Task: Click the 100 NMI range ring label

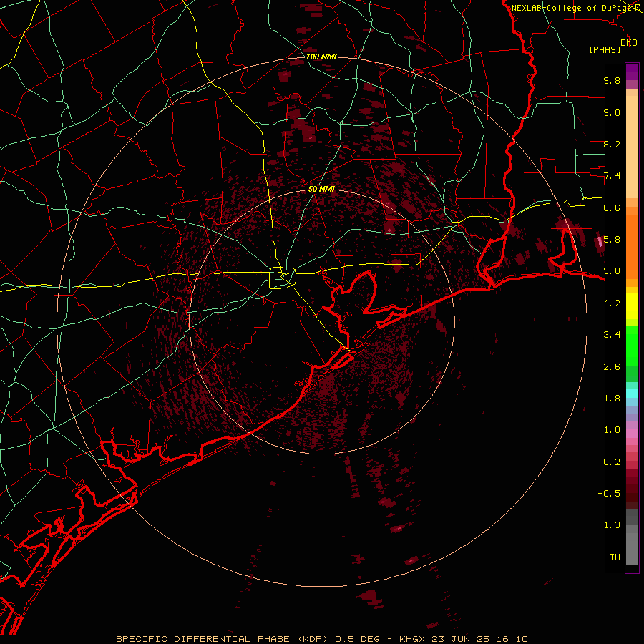Action: pos(321,57)
